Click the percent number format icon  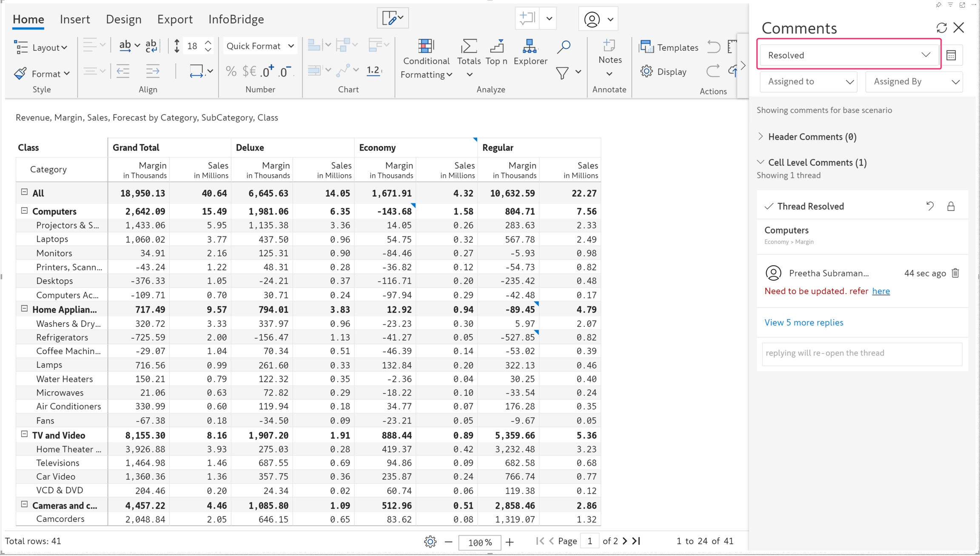(231, 72)
